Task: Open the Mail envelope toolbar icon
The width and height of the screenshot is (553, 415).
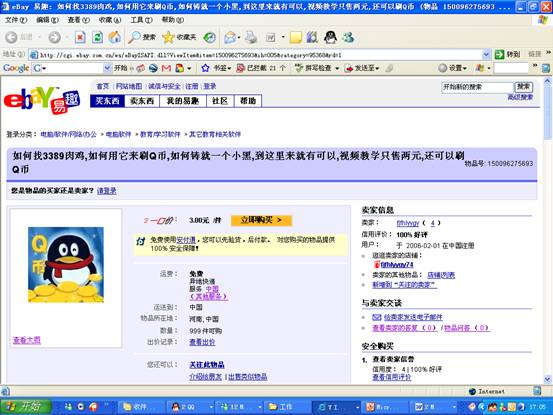Action: pyautogui.click(x=230, y=37)
